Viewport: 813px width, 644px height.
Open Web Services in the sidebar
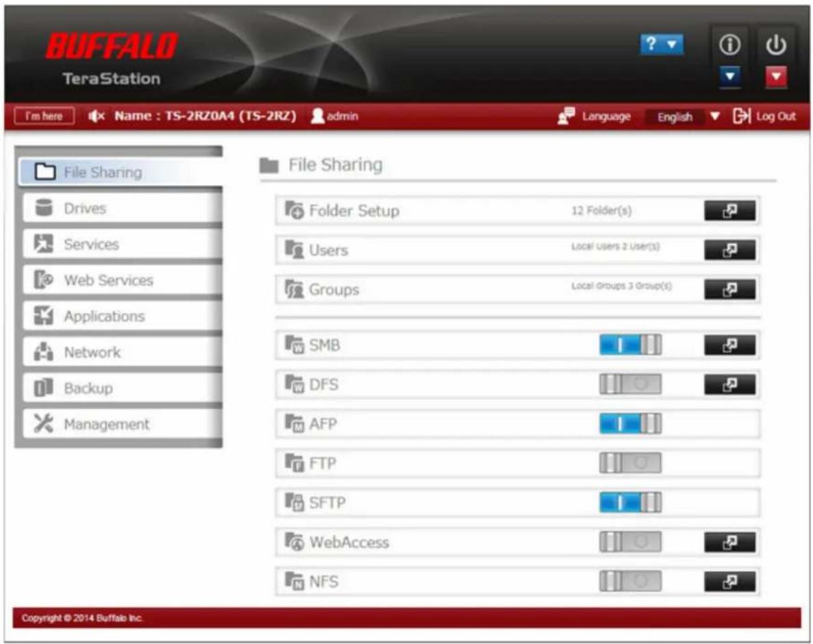point(123,280)
